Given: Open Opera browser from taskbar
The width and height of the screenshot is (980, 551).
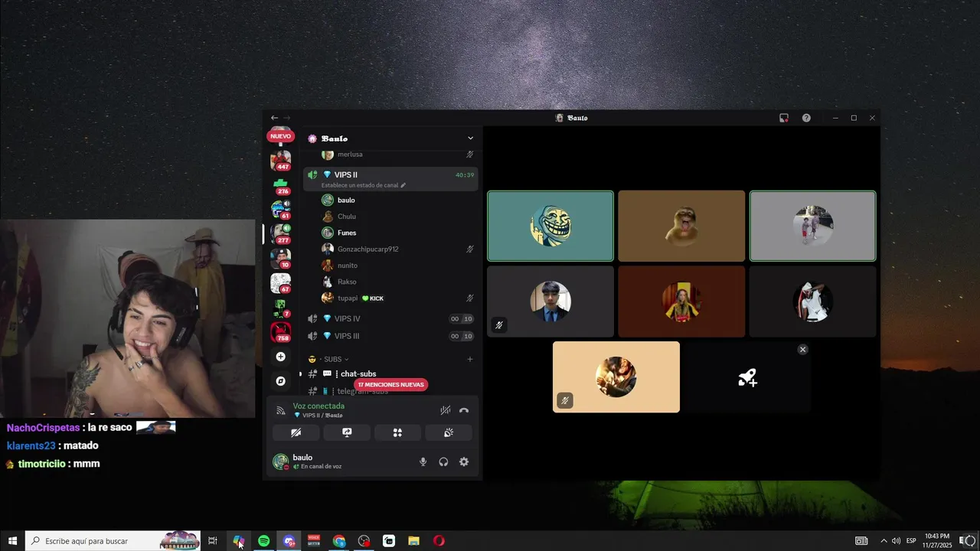Looking at the screenshot, I should [439, 541].
